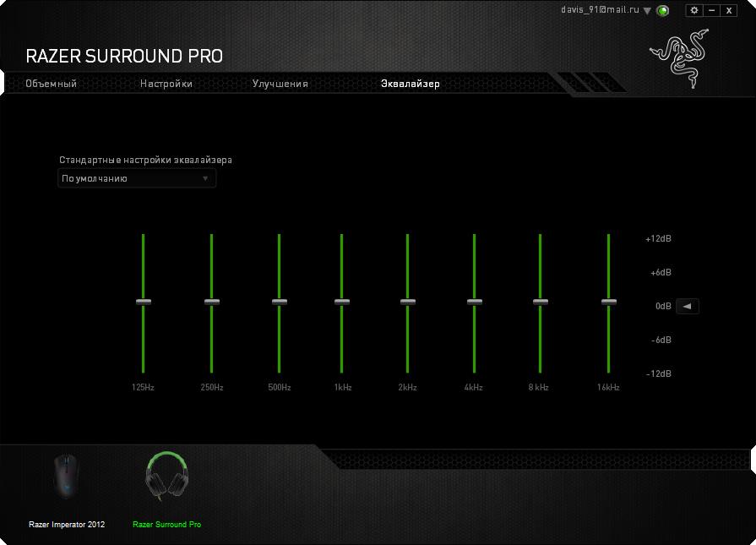Open the По умолчанию equalizer preset dropdown
Image resolution: width=756 pixels, height=545 pixels.
coord(137,178)
